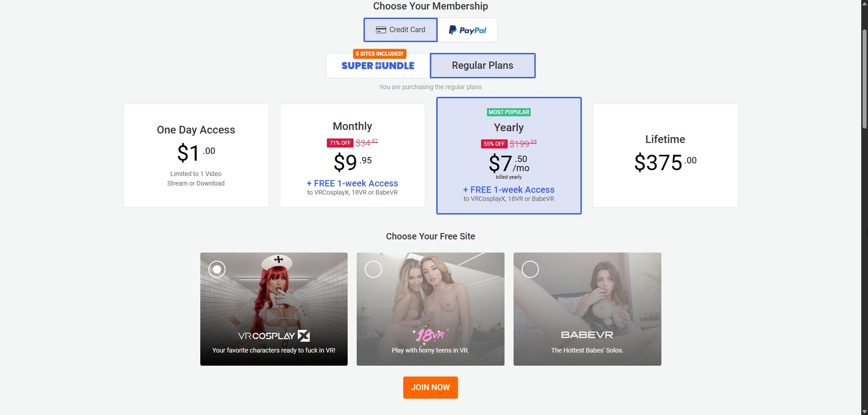Select VRCosplayX as your free site

pos(217,269)
